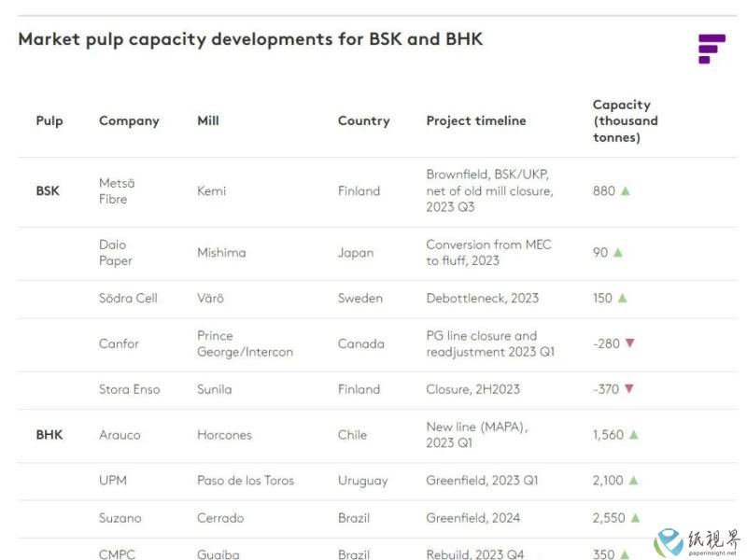The image size is (747, 560).
Task: Select the 'BHK' pulp label
Action: 49,435
